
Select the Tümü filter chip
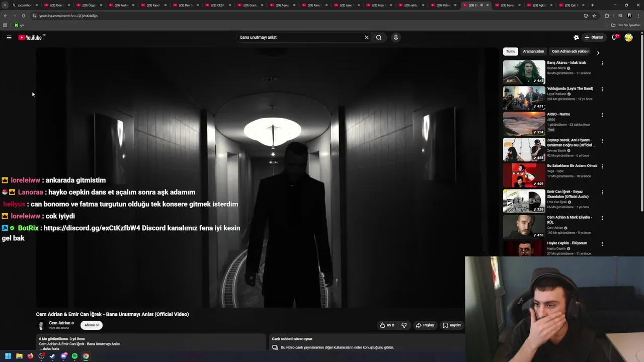511,51
